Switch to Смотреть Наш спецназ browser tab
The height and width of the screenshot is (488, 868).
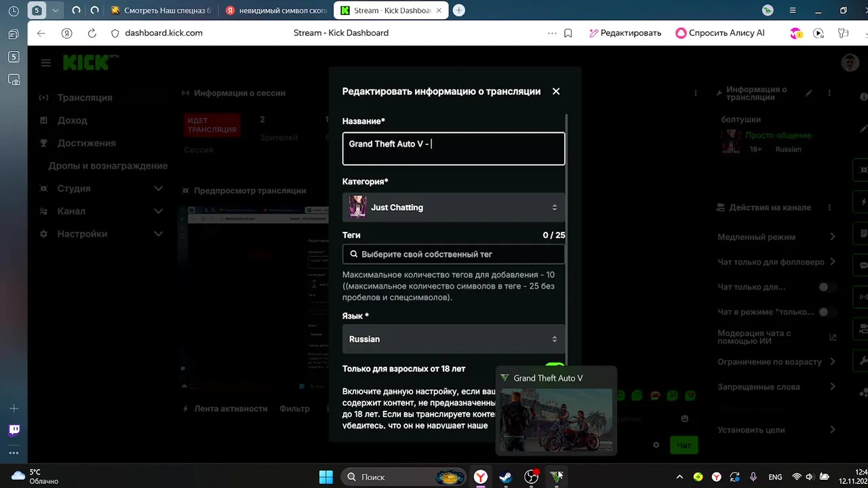tap(161, 10)
